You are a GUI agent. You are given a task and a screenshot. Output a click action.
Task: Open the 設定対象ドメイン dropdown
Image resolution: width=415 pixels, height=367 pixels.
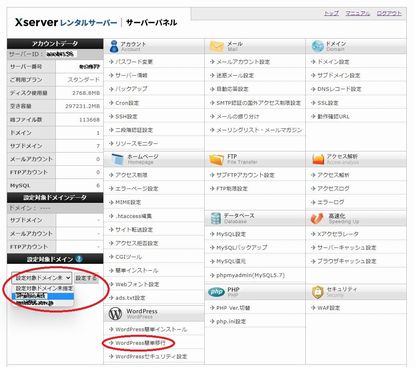pyautogui.click(x=42, y=277)
